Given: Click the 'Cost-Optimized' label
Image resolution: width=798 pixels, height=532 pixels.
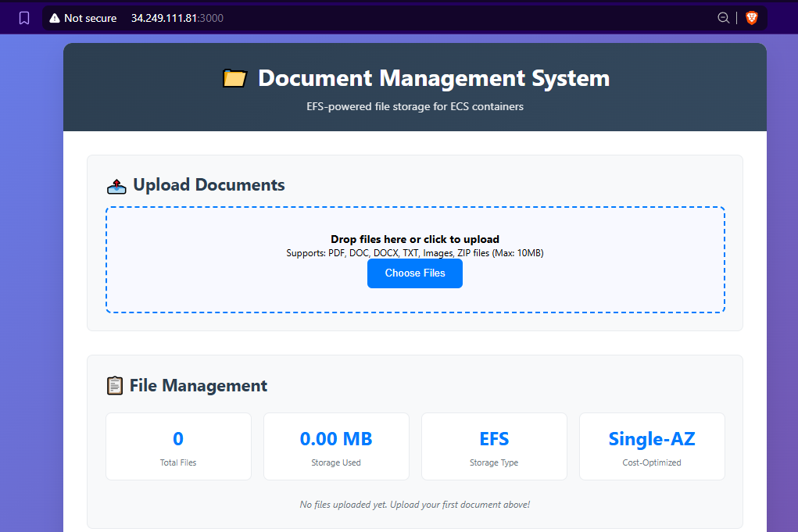Looking at the screenshot, I should (x=652, y=462).
